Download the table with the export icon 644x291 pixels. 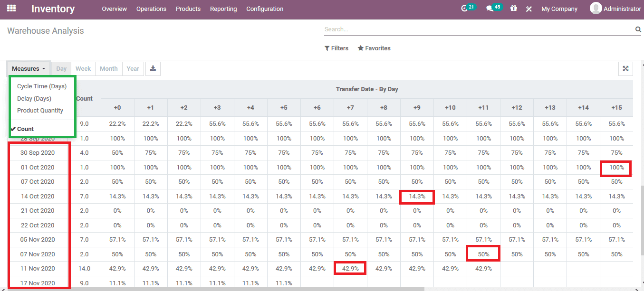[x=153, y=68]
